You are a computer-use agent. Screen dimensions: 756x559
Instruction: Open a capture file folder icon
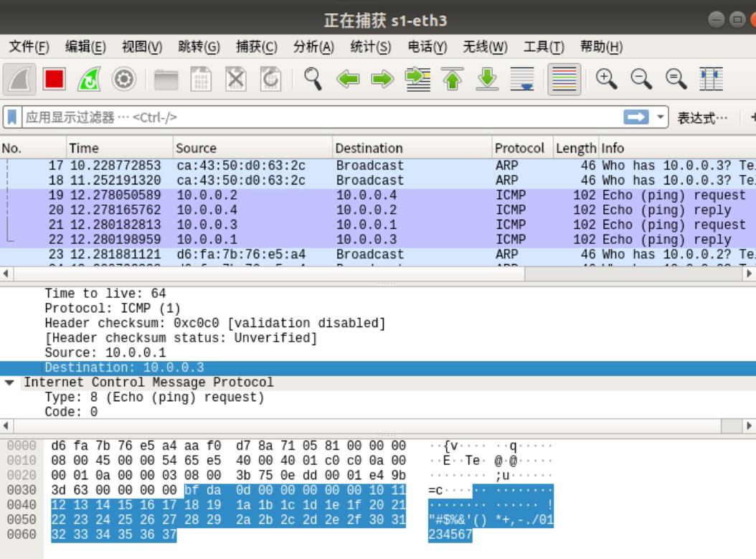(x=166, y=80)
